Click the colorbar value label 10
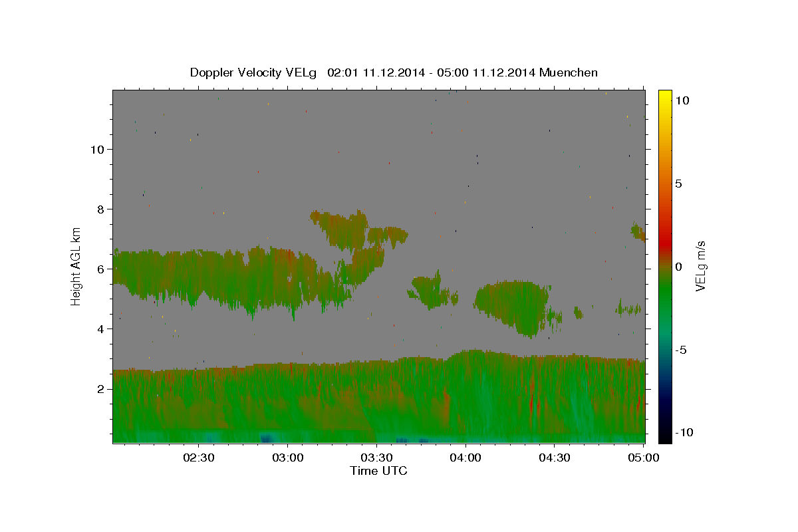Image resolution: width=798 pixels, height=532 pixels. (682, 100)
